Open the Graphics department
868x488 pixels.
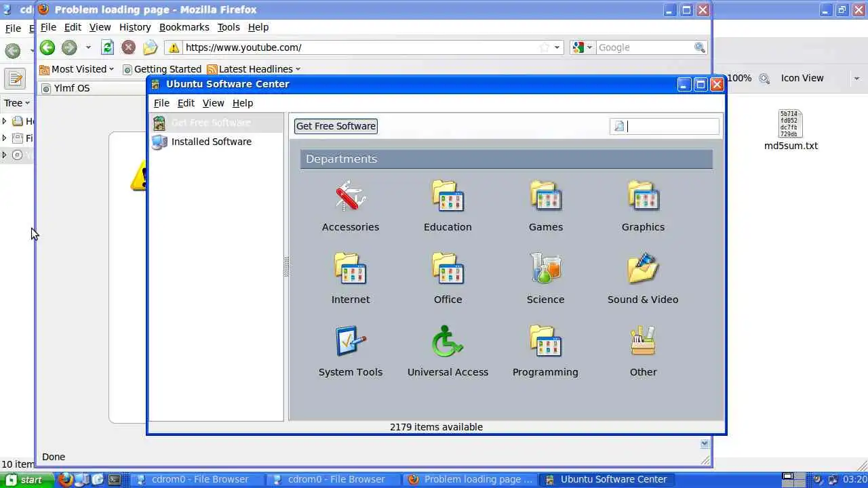pyautogui.click(x=643, y=206)
